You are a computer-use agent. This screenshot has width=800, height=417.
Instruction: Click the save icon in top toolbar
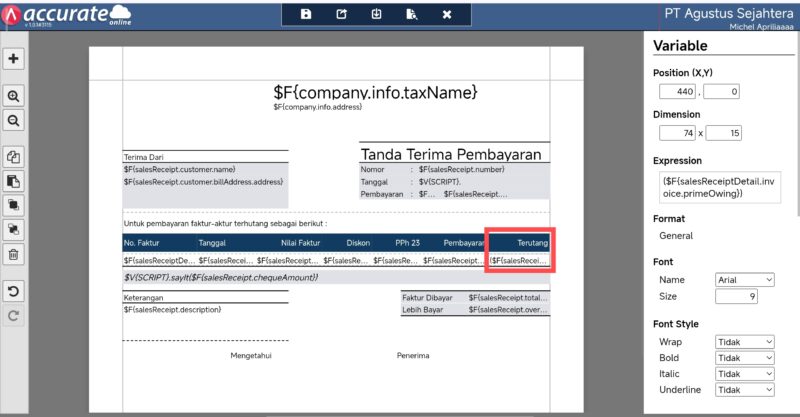[x=306, y=14]
